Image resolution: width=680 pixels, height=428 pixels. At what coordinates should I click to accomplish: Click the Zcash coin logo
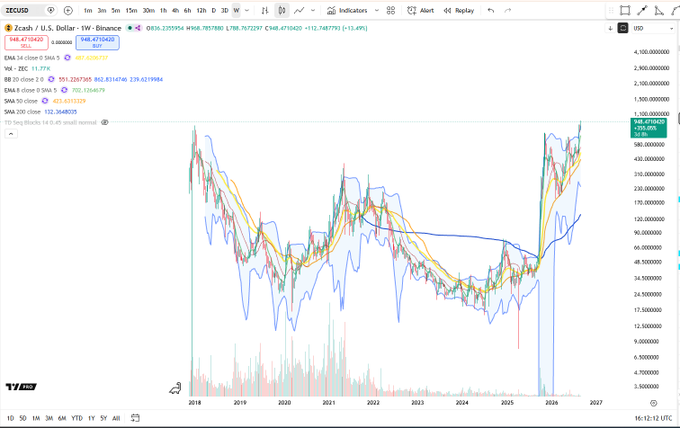(8, 28)
